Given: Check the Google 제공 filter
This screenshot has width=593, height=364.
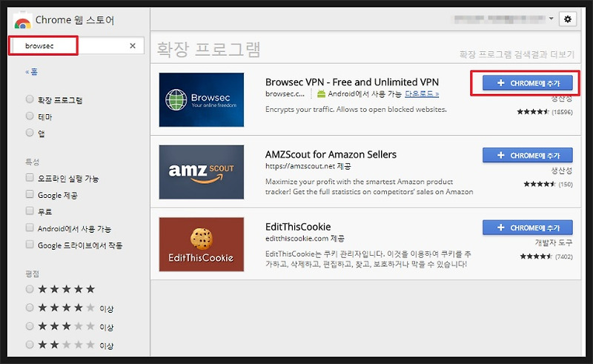Looking at the screenshot, I should (x=30, y=194).
